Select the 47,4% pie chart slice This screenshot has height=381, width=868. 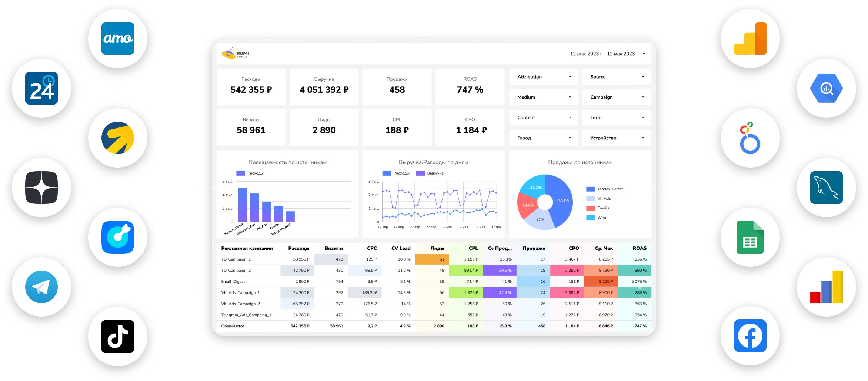click(563, 200)
